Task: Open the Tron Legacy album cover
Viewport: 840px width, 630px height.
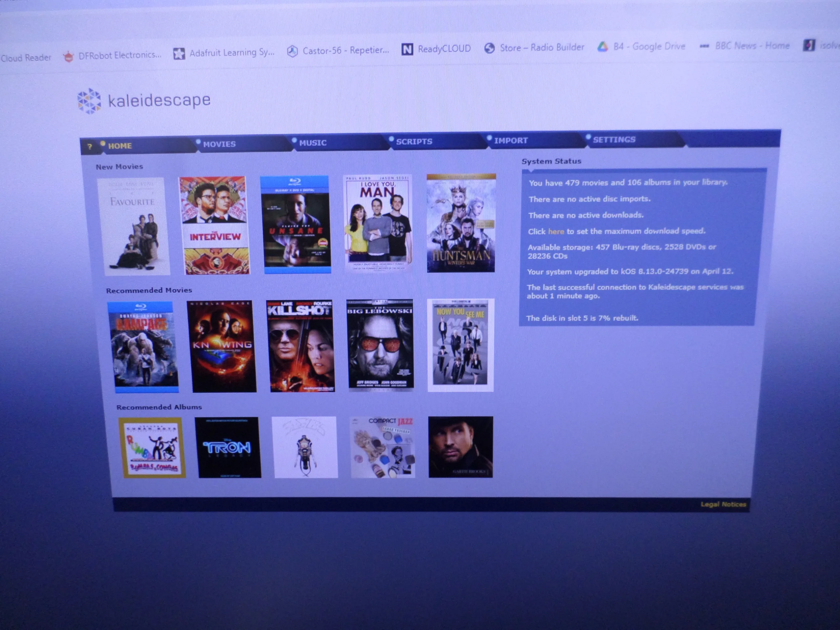Action: tap(228, 447)
